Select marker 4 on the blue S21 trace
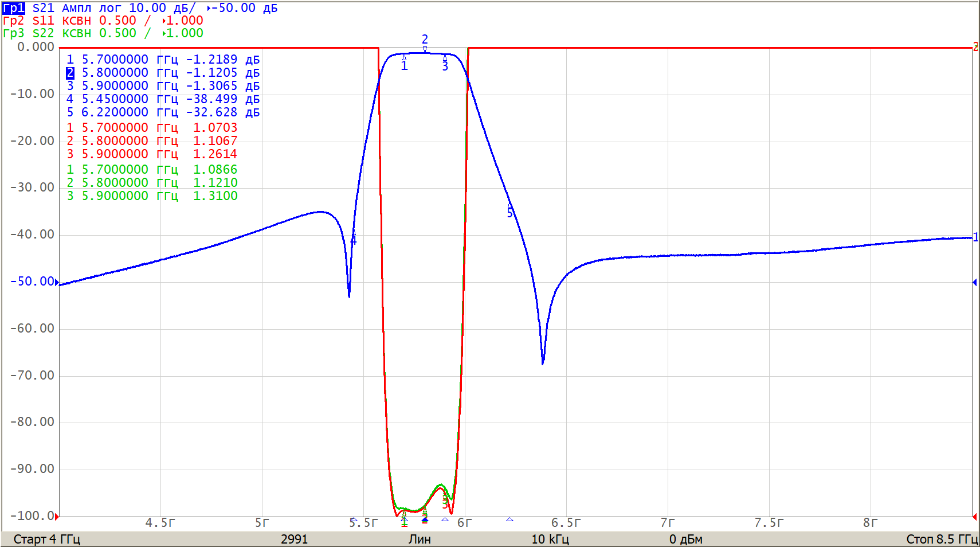Screen dimensions: 980x547 [x=353, y=240]
